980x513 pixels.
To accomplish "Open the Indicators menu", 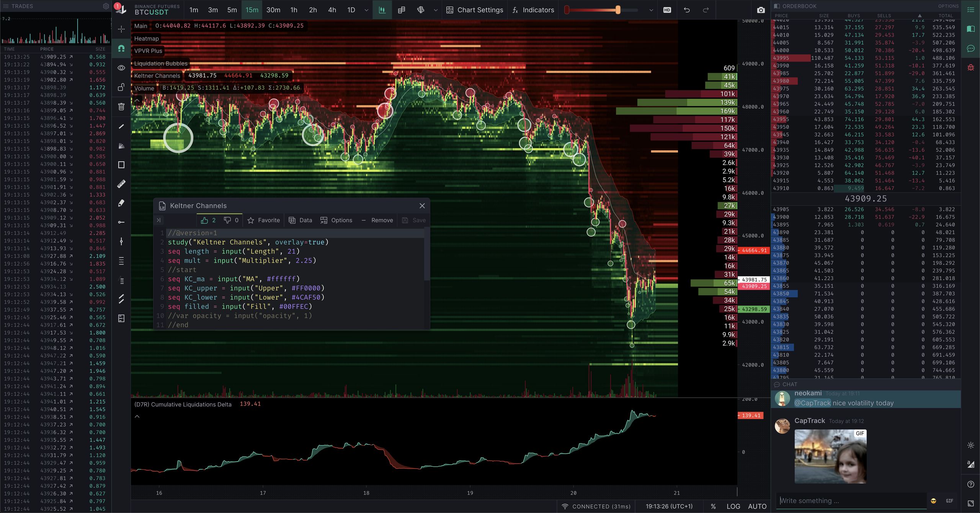I will click(533, 10).
